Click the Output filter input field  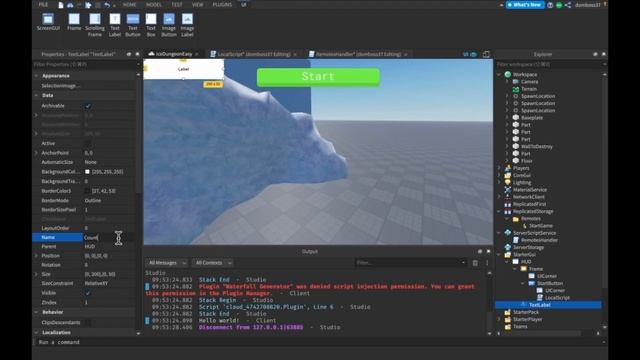coord(411,263)
